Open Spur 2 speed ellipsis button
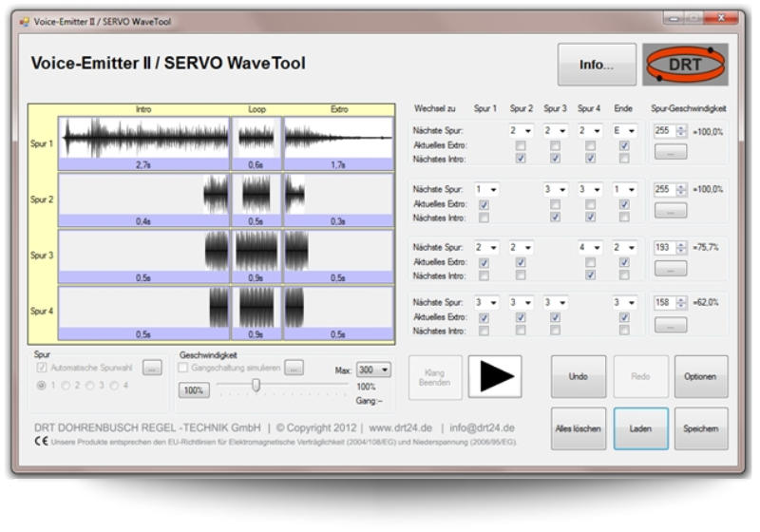This screenshot has height=532, width=760. tap(671, 210)
